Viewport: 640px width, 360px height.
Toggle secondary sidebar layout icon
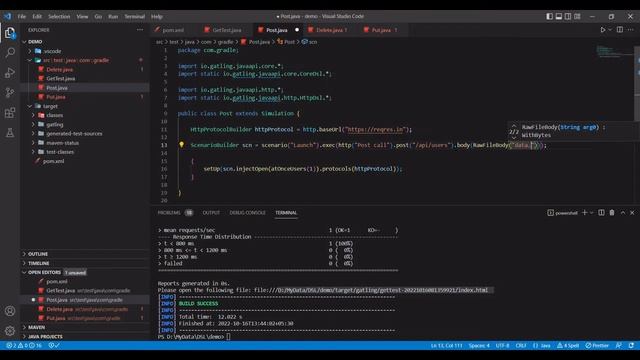click(568, 16)
